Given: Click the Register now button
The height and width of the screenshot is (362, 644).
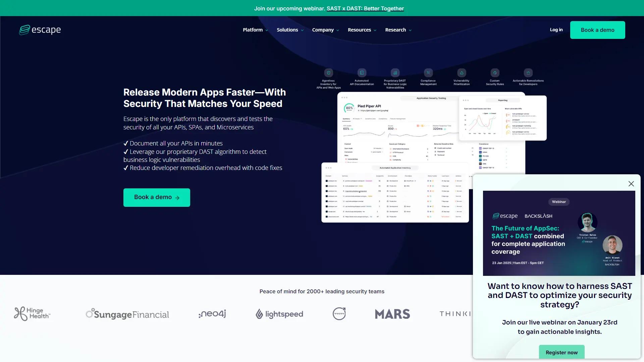Looking at the screenshot, I should point(561,352).
